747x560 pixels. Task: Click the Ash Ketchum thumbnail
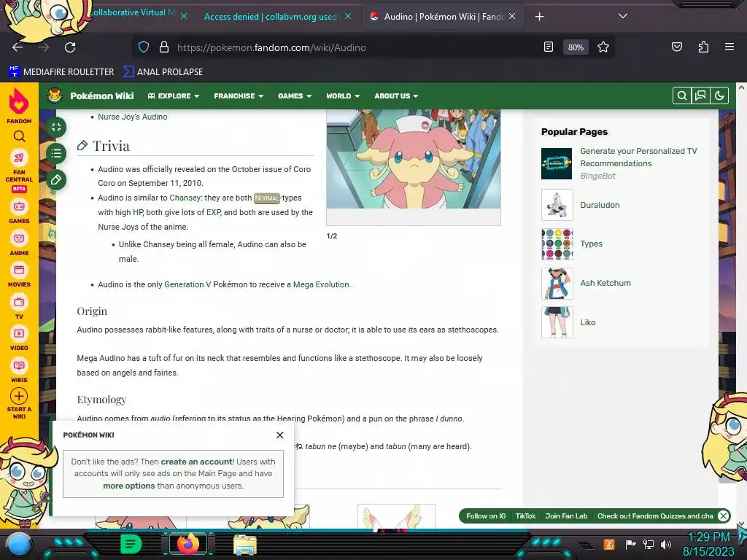point(557,284)
